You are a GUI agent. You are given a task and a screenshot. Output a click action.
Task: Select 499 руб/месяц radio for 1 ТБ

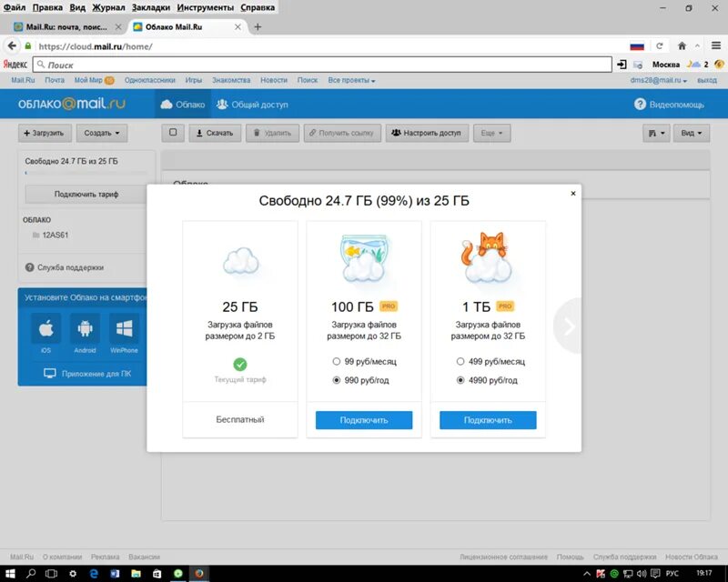[460, 361]
